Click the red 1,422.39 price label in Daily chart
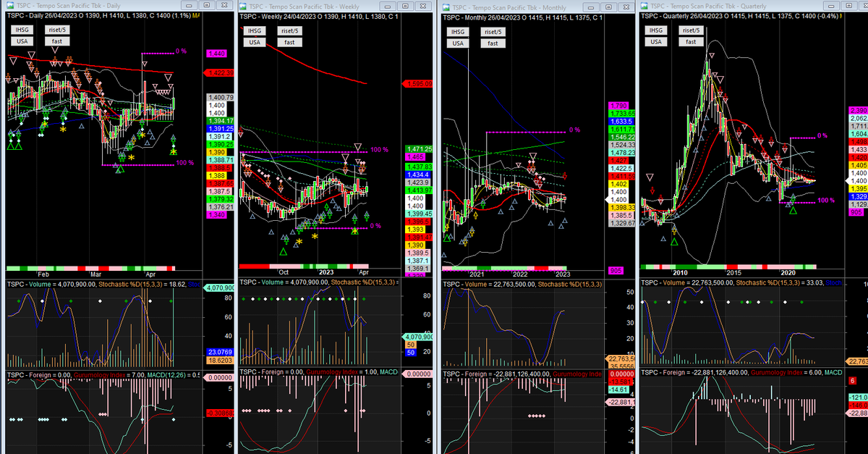 [x=221, y=72]
